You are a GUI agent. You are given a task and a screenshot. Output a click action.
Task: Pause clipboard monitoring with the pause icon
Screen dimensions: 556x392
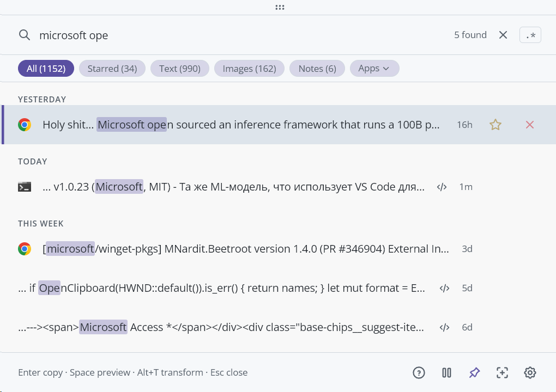(x=446, y=372)
